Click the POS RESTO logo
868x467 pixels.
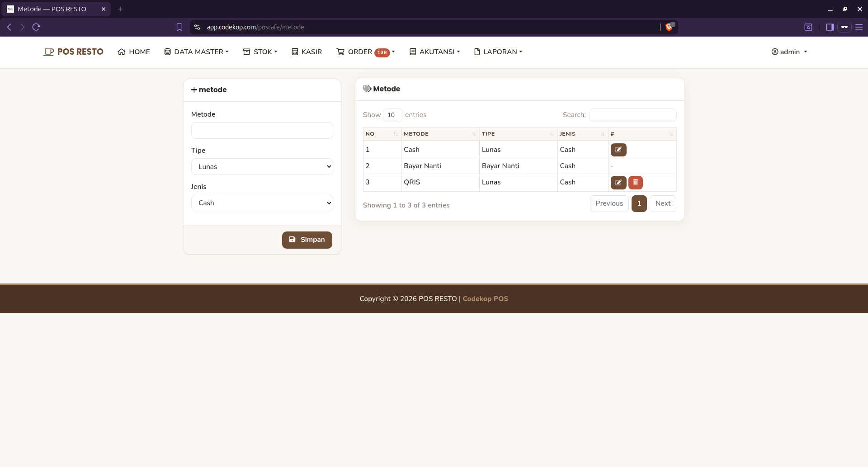tap(73, 52)
